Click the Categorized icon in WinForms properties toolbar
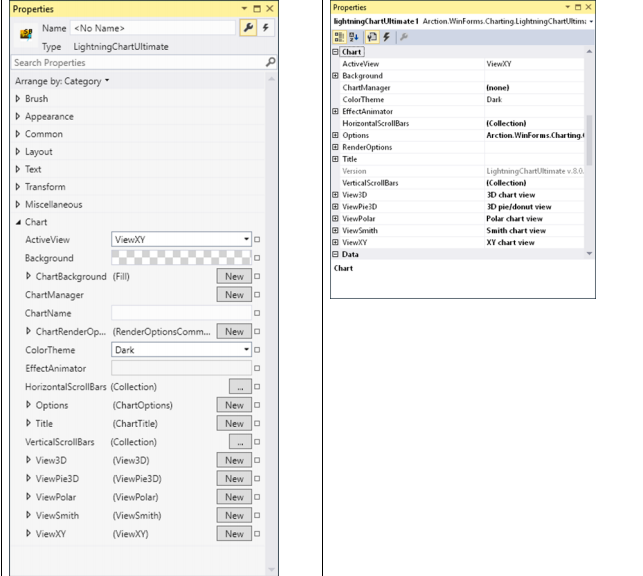Image resolution: width=643 pixels, height=576 pixels. click(339, 37)
